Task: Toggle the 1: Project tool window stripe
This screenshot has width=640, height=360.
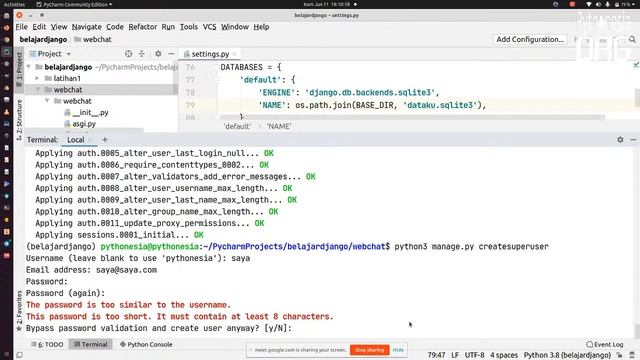Action: tap(19, 69)
